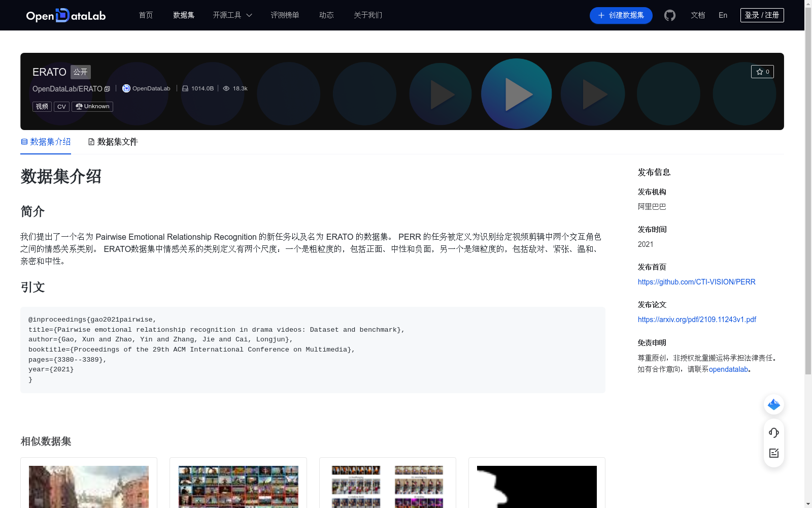Open the feedback edit note icon
812x508 pixels.
pos(774,453)
